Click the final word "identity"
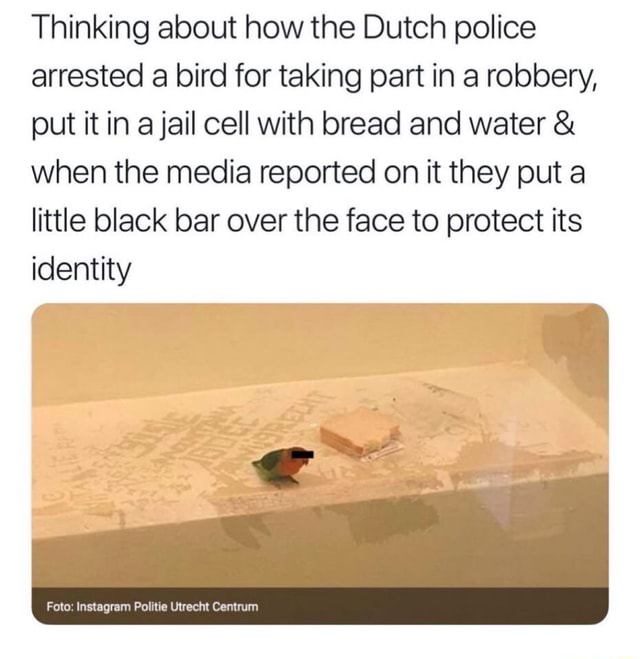This screenshot has width=640, height=659. click(81, 270)
